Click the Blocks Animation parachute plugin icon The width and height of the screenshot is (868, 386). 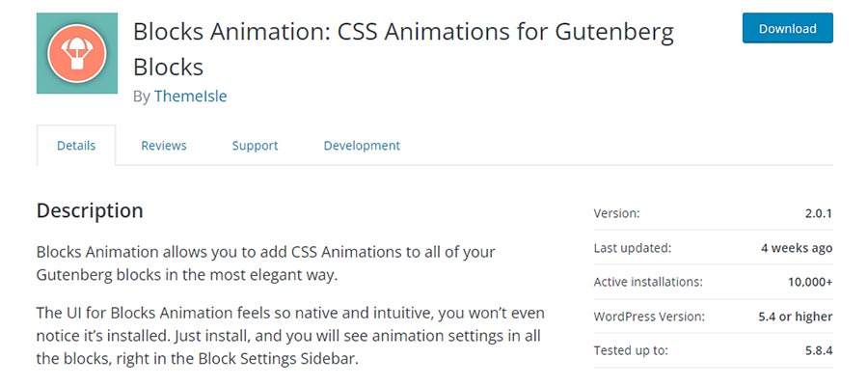tap(76, 53)
